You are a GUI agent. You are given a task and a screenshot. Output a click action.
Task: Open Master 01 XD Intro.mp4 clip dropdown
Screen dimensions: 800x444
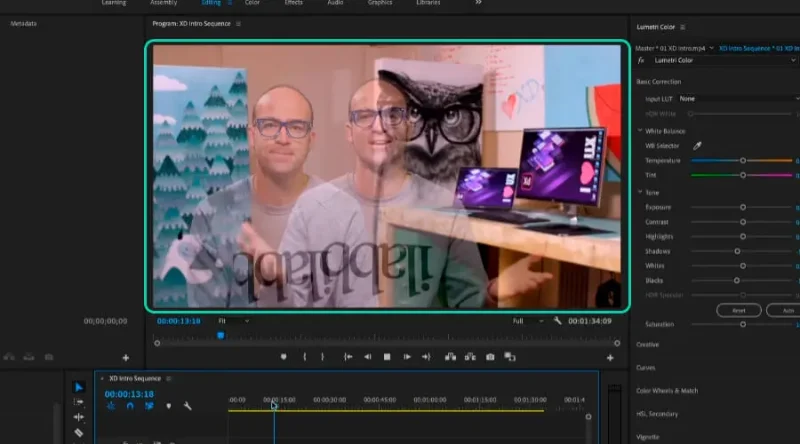pyautogui.click(x=711, y=48)
